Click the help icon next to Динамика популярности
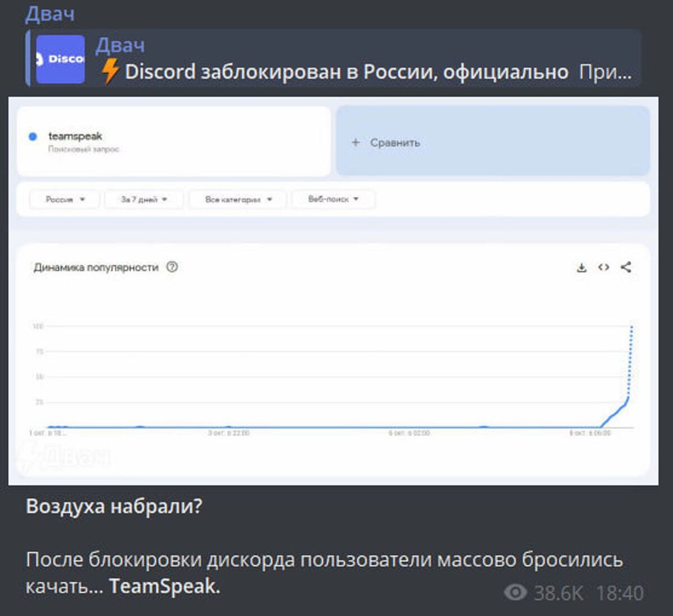Viewport: 673px width, 616px height. (172, 267)
